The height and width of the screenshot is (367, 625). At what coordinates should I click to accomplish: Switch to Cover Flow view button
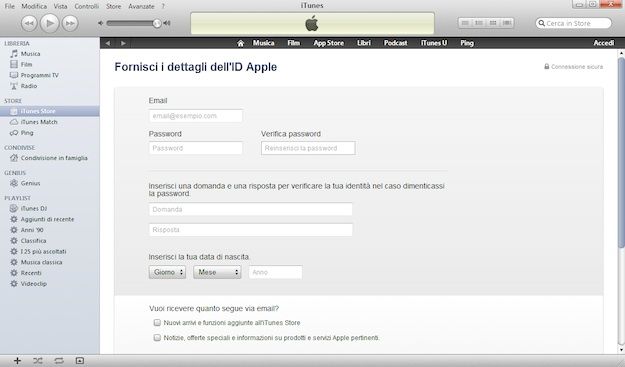[x=507, y=23]
